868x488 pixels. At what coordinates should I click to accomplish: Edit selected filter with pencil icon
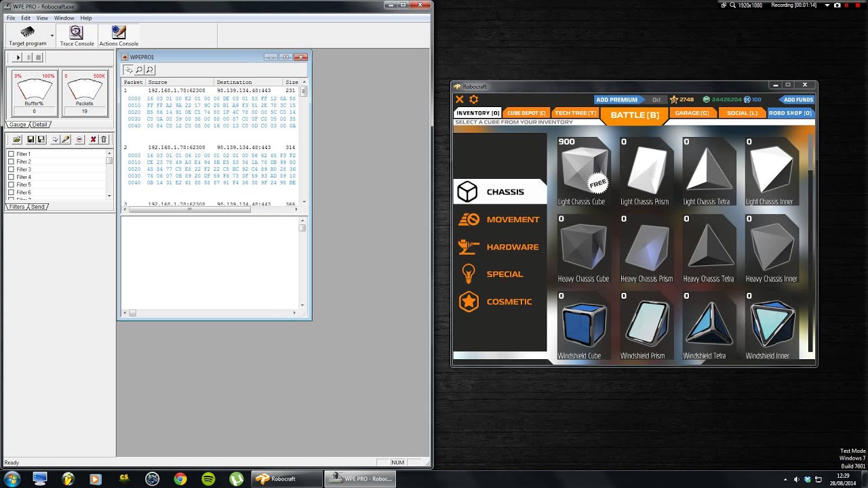(x=65, y=139)
